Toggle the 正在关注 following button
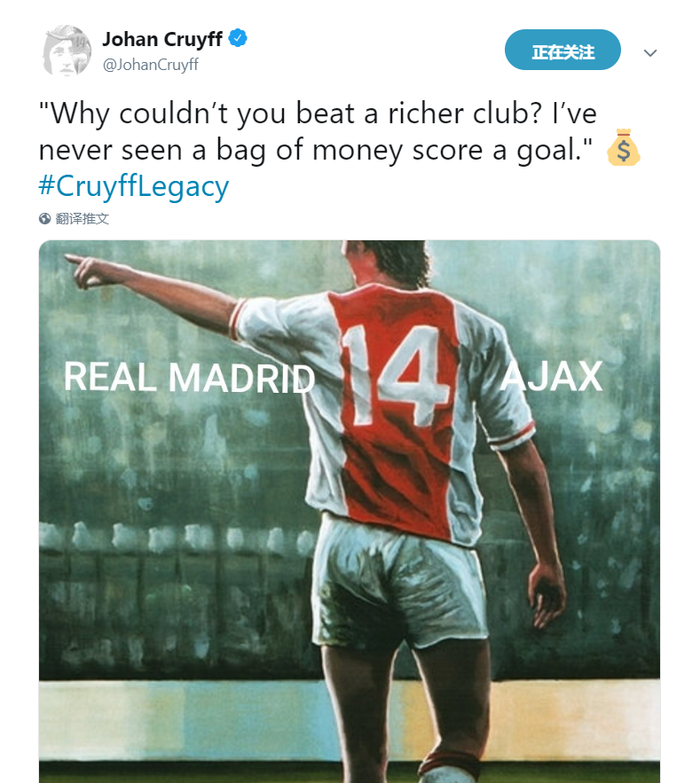Image resolution: width=700 pixels, height=783 pixels. [x=562, y=50]
